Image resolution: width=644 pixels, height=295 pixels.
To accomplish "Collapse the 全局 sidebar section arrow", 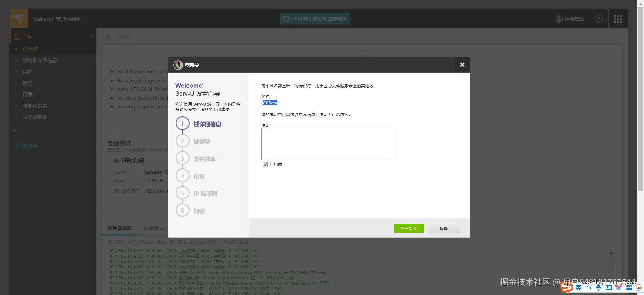I will (x=91, y=36).
